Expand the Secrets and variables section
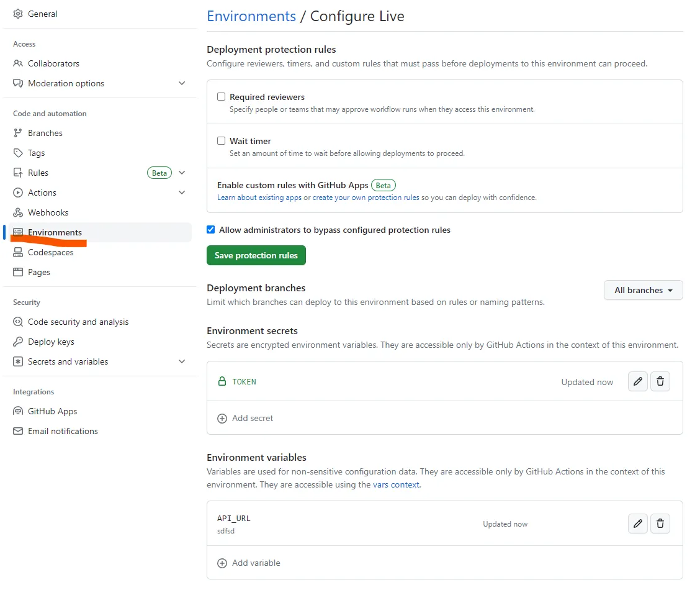The height and width of the screenshot is (590, 700). (x=182, y=361)
